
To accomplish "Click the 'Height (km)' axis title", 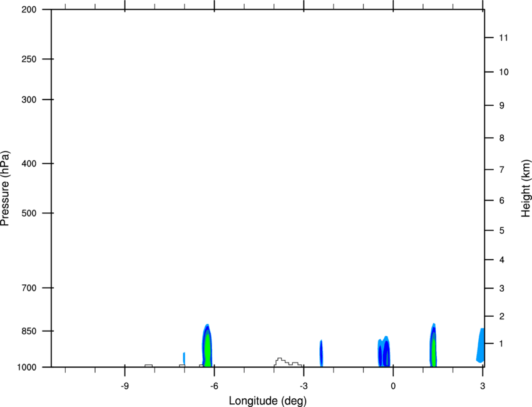I will 526,188.
